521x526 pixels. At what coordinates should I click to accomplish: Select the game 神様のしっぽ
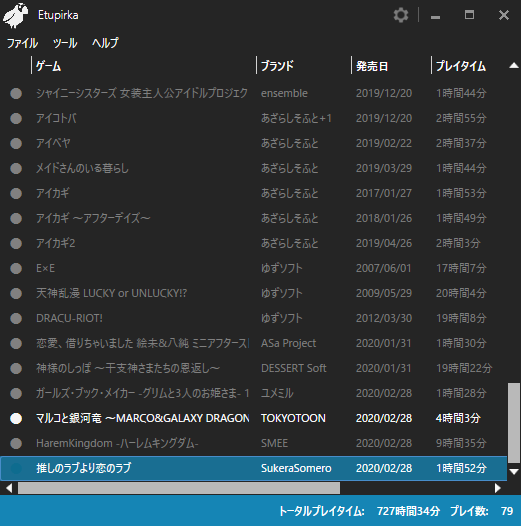click(x=128, y=368)
